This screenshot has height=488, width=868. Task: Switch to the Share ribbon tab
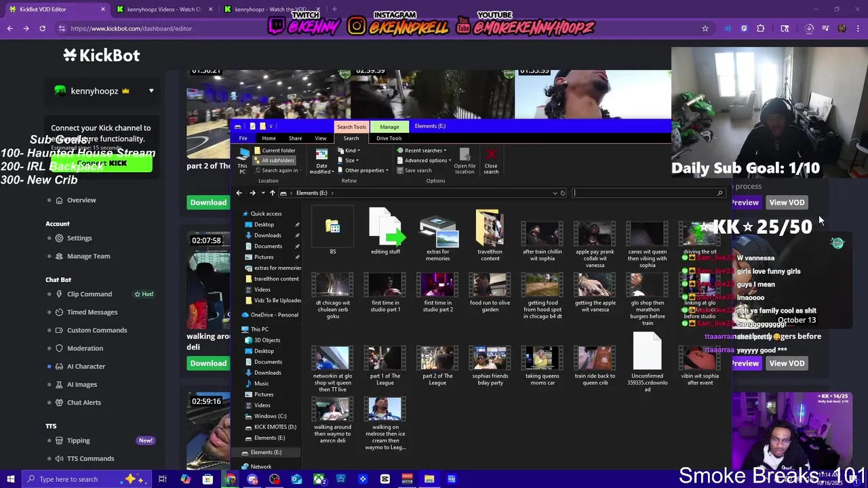click(x=295, y=138)
